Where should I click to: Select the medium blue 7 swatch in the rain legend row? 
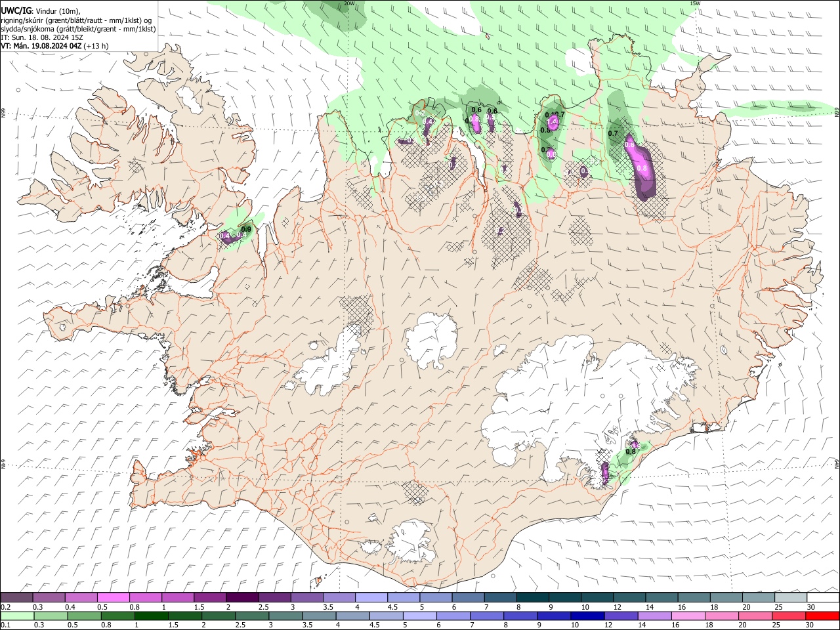point(487,616)
